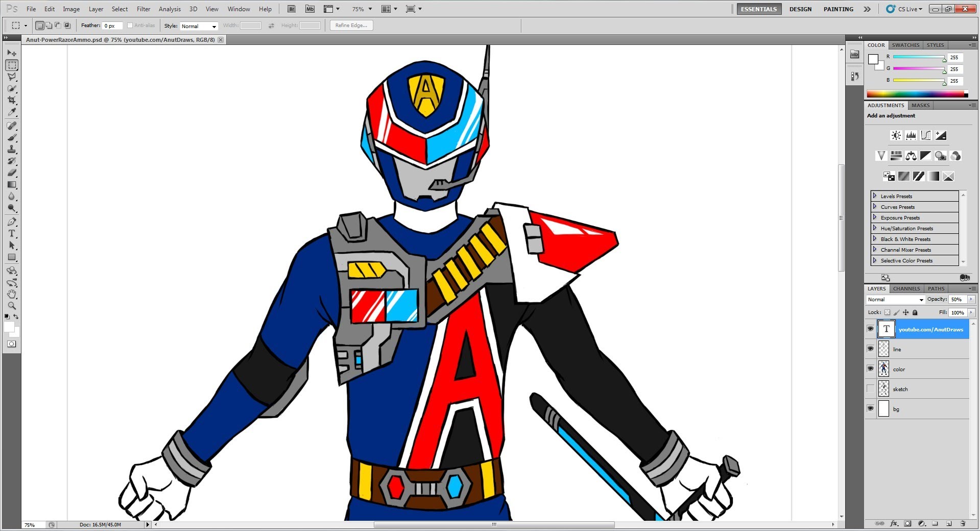This screenshot has height=531, width=980.
Task: Select the Hand tool
Action: coord(11,294)
